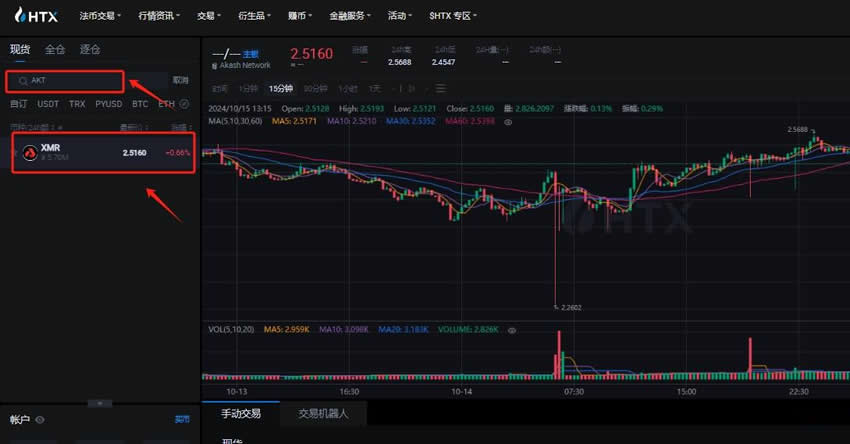Click the red 2.5160 last price
850x444 pixels.
(x=311, y=54)
